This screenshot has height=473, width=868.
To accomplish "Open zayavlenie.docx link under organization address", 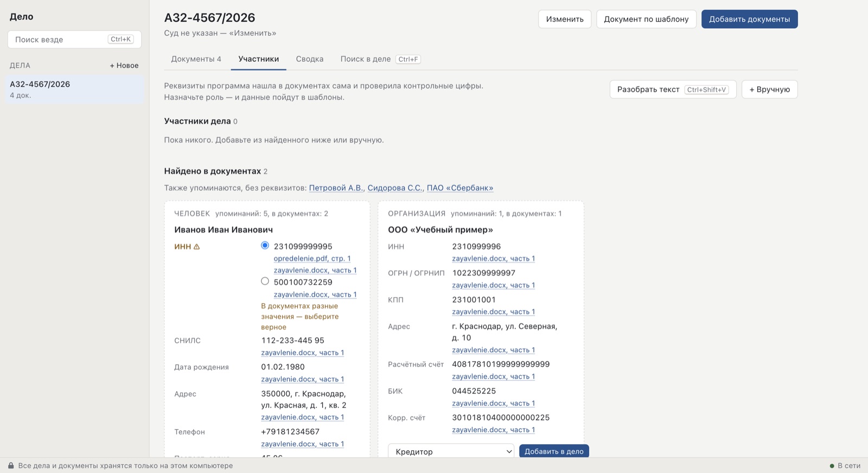I will tap(494, 350).
